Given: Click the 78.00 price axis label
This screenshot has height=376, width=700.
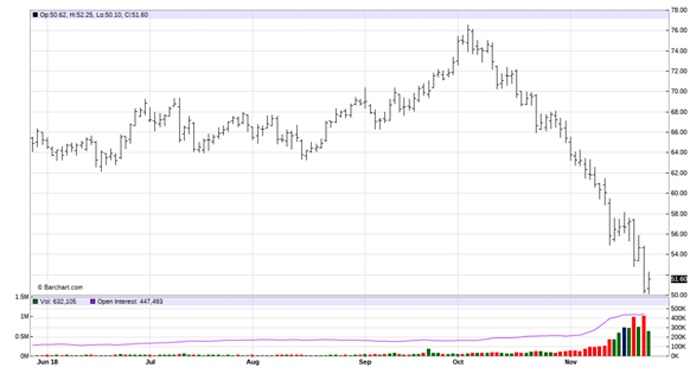Looking at the screenshot, I should [679, 10].
